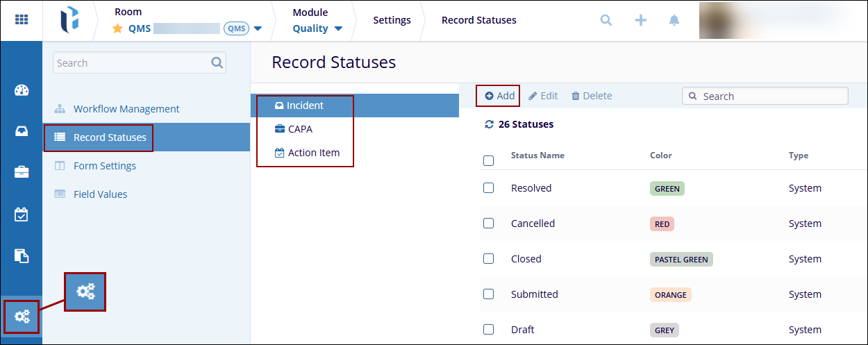
Task: Select CAPA record type in list
Action: [300, 129]
